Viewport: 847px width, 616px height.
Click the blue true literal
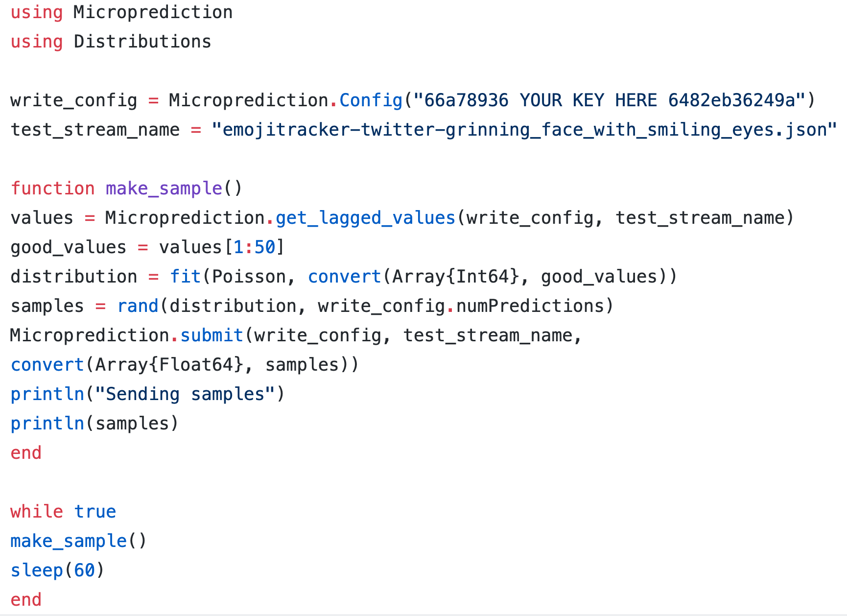95,512
